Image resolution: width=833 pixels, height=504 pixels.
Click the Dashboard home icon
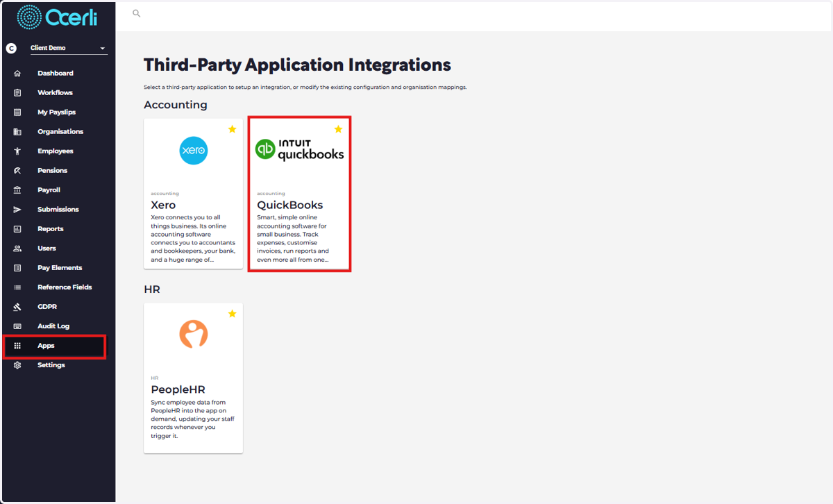click(x=17, y=74)
